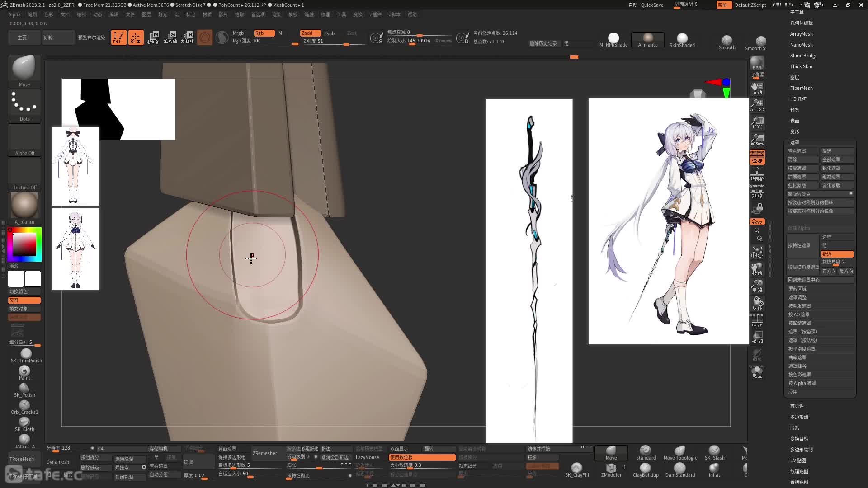Expand the NanoMesh subpalette

pyautogui.click(x=801, y=45)
